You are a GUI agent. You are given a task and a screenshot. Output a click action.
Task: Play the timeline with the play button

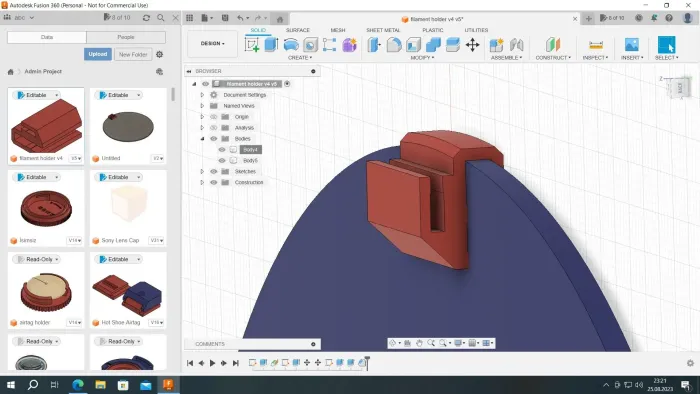point(212,363)
